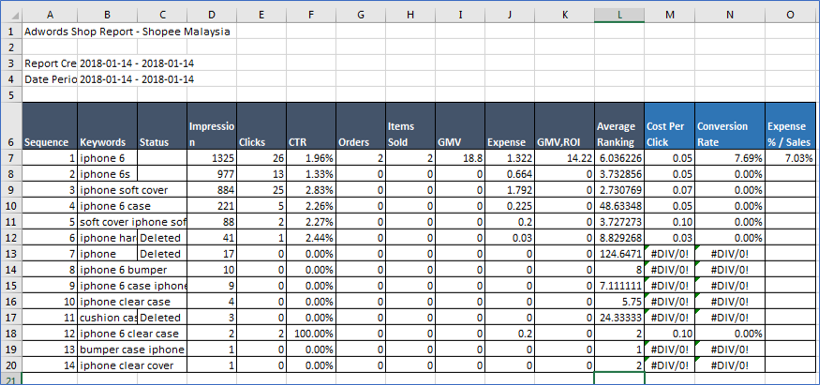Viewport: 820px width, 385px height.
Task: Select column A header
Action: coord(50,15)
